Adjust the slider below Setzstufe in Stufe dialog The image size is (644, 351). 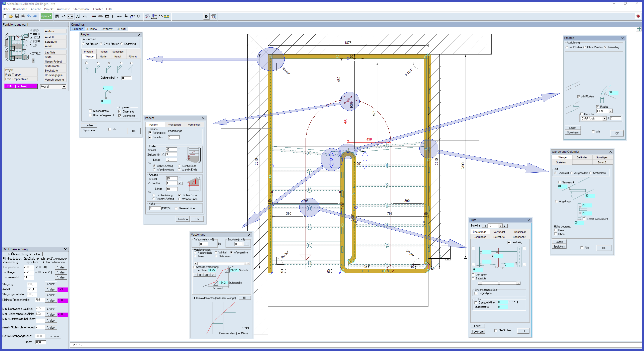tap(499, 283)
